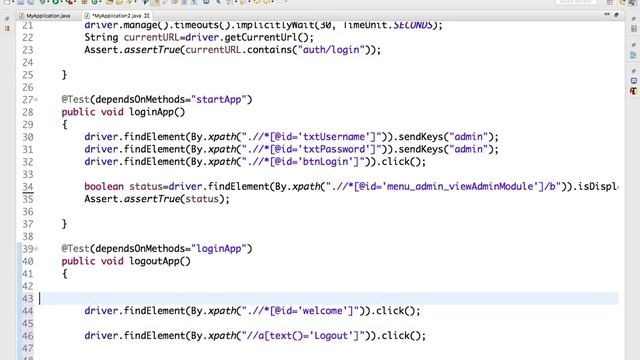Place the cursor on the getCurrentUrl line 22
640x360 pixels.
[x=199, y=38]
